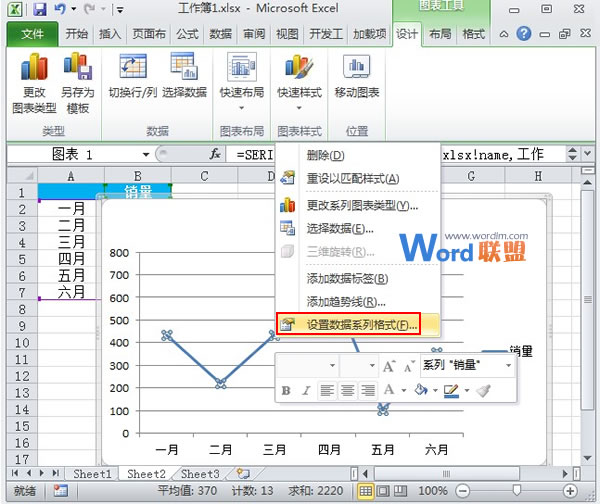Image resolution: width=600 pixels, height=504 pixels.
Task: Click the format painter brush icon
Action: [483, 390]
